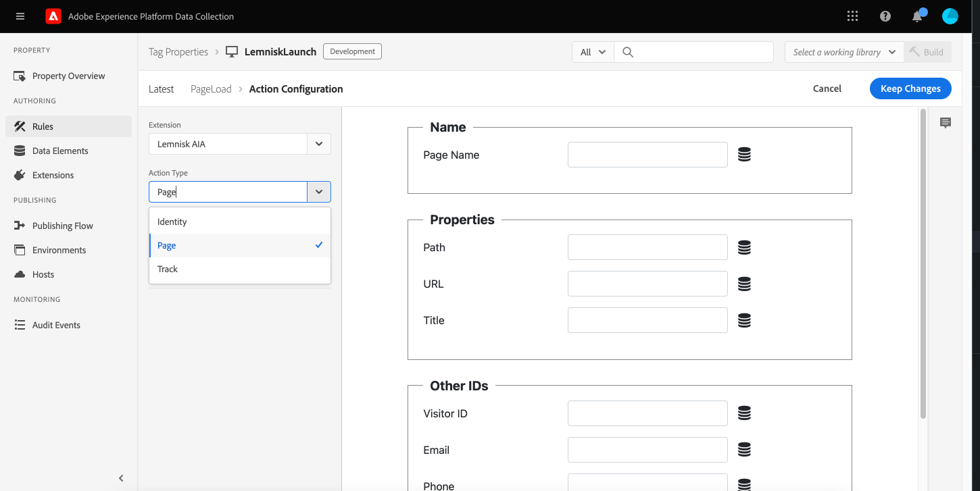This screenshot has width=980, height=491.
Task: Select Identity from Action Type list
Action: 240,222
